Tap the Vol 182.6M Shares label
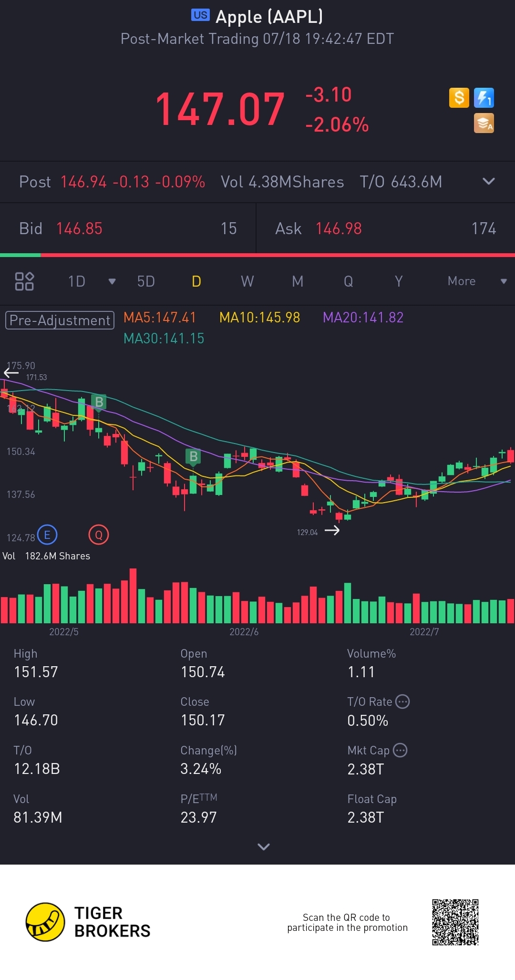The width and height of the screenshot is (515, 980). [46, 556]
